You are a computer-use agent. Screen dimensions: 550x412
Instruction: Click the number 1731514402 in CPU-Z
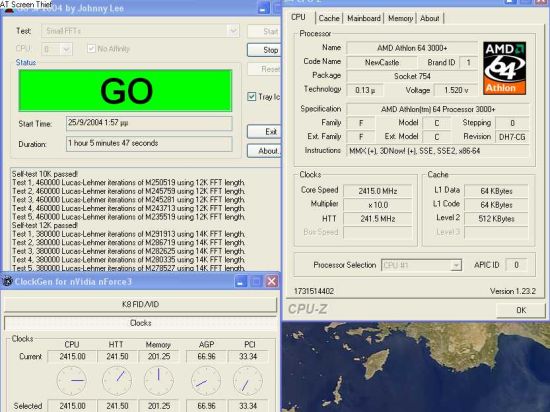point(314,291)
